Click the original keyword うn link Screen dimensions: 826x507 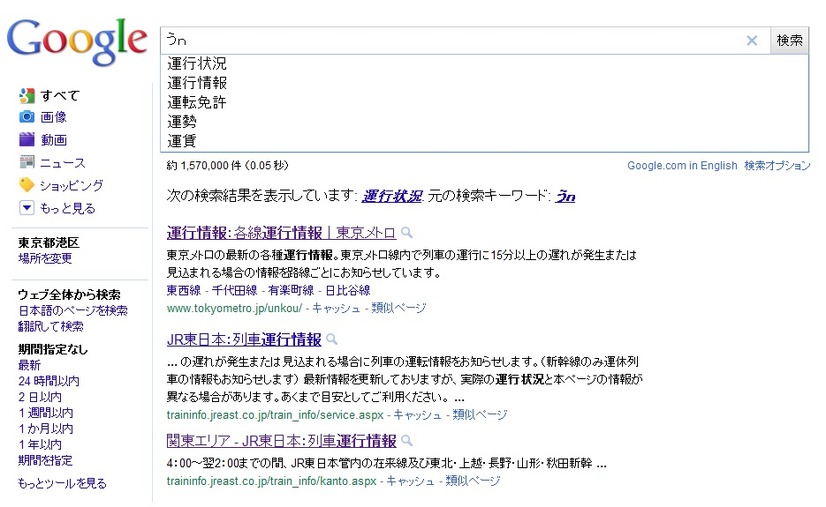[565, 196]
